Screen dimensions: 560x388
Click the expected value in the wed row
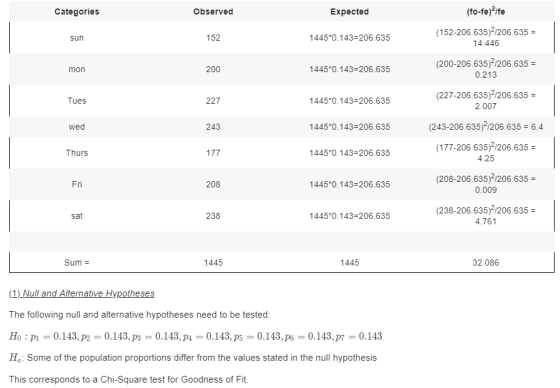[x=349, y=127]
